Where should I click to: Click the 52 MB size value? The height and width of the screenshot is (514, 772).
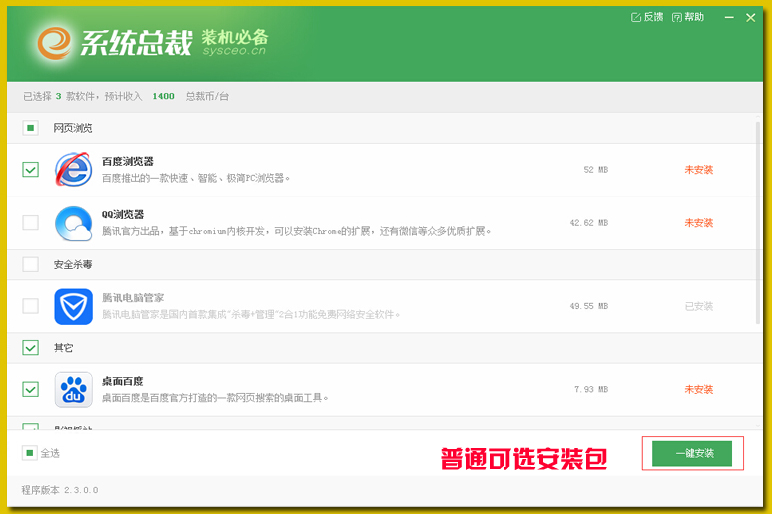[x=596, y=170]
